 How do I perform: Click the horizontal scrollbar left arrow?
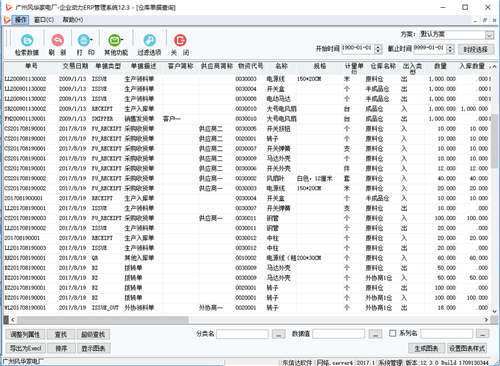13,320
